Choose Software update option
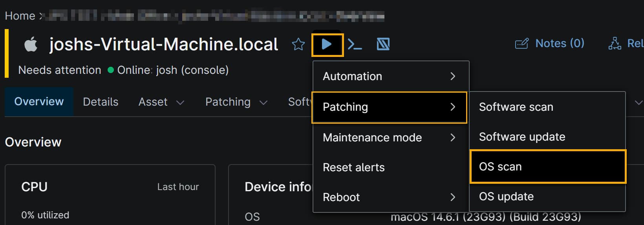Viewport: 644px width, 225px height. (522, 137)
